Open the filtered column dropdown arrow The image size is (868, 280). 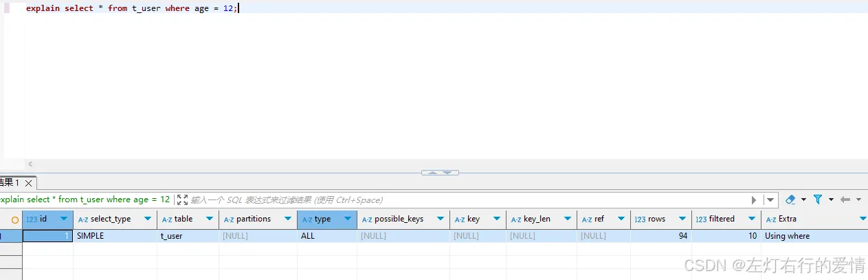pyautogui.click(x=752, y=219)
